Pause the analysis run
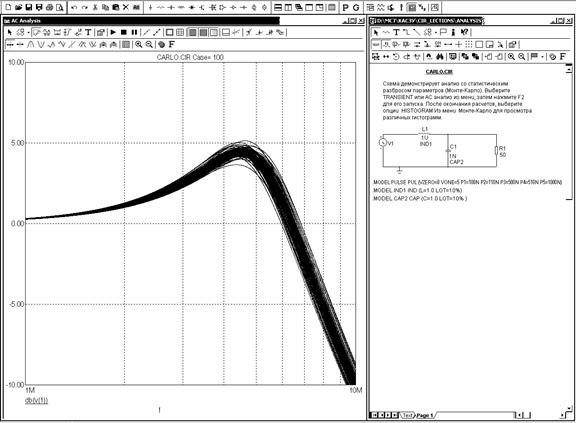 (x=134, y=32)
